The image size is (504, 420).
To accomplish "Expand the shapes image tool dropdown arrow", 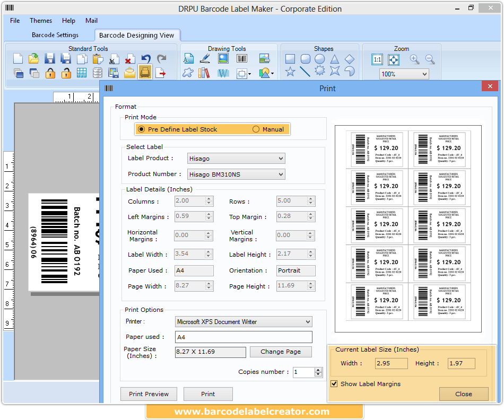I will (x=273, y=74).
